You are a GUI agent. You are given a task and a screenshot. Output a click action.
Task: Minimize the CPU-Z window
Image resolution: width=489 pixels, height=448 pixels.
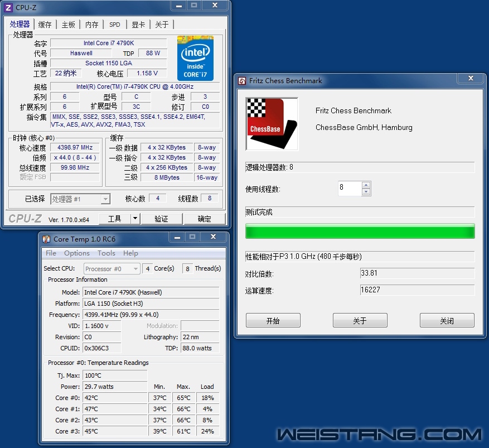pos(178,6)
